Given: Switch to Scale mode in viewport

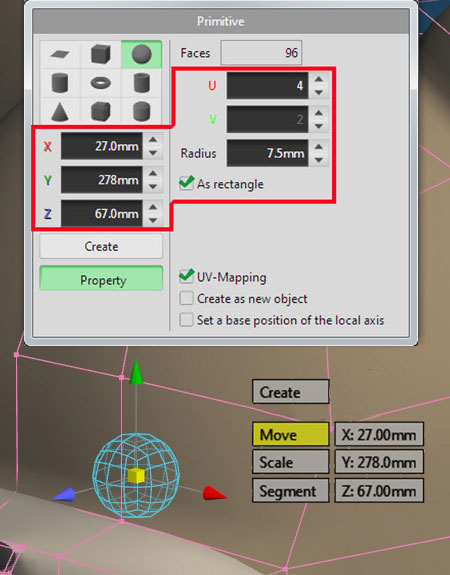Looking at the screenshot, I should coord(290,462).
